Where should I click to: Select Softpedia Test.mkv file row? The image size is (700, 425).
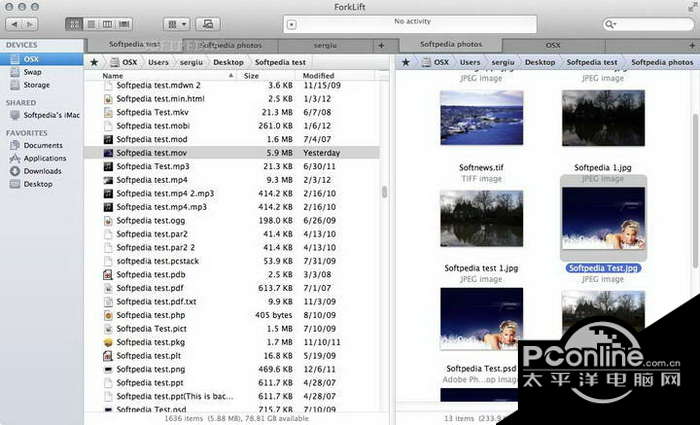coord(232,112)
